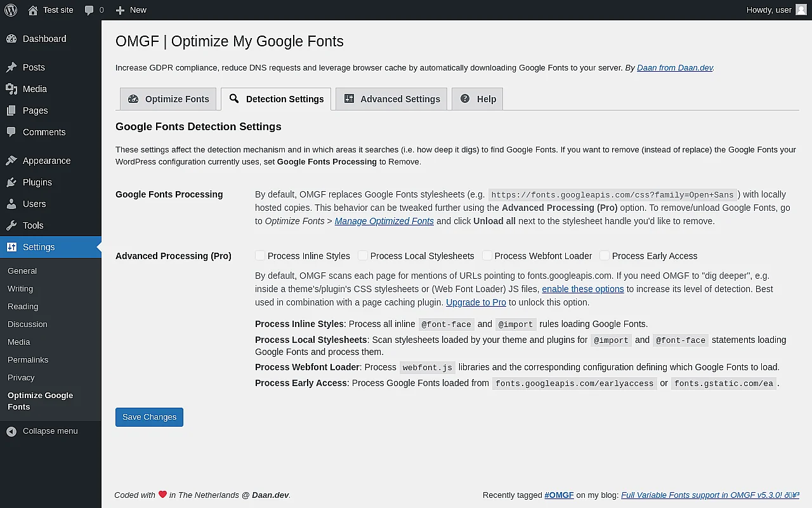Click the Settings sliders icon
This screenshot has height=508, width=812.
pyautogui.click(x=11, y=247)
